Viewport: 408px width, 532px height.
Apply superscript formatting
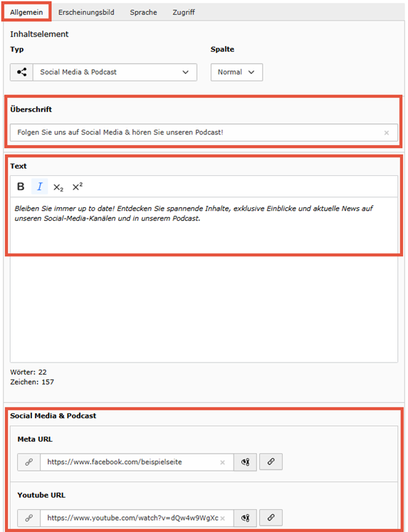pyautogui.click(x=78, y=187)
